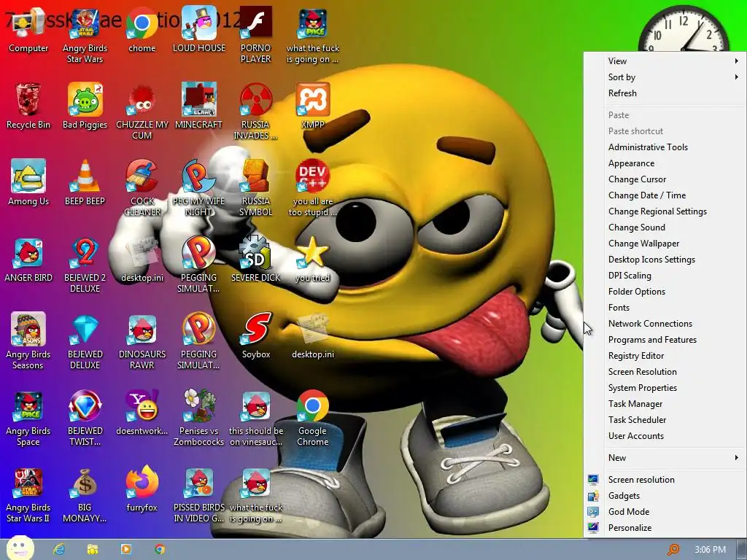
Task: Select DPI Scaling menu entry
Action: tap(665, 276)
